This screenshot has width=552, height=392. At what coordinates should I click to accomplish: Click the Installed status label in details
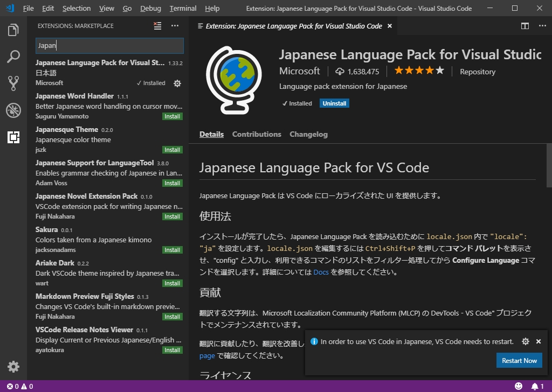click(297, 103)
